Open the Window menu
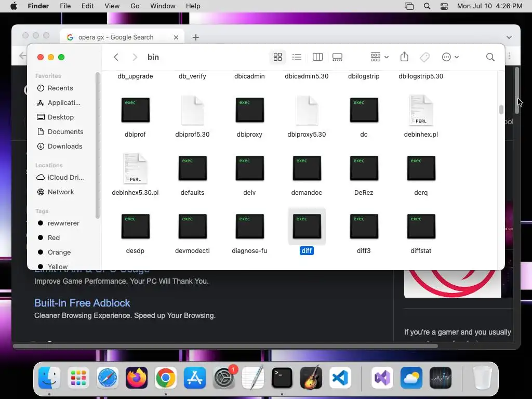Image resolution: width=532 pixels, height=399 pixels. click(163, 6)
